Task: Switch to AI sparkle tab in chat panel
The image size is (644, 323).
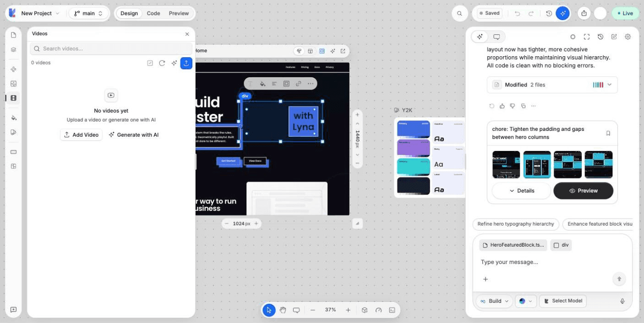Action: 480,37
